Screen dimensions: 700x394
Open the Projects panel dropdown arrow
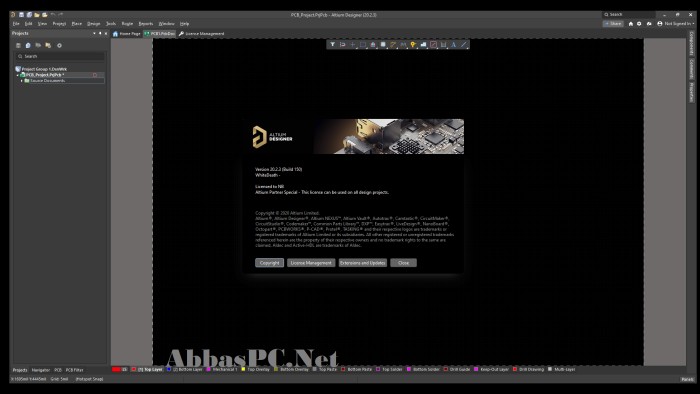coord(94,33)
